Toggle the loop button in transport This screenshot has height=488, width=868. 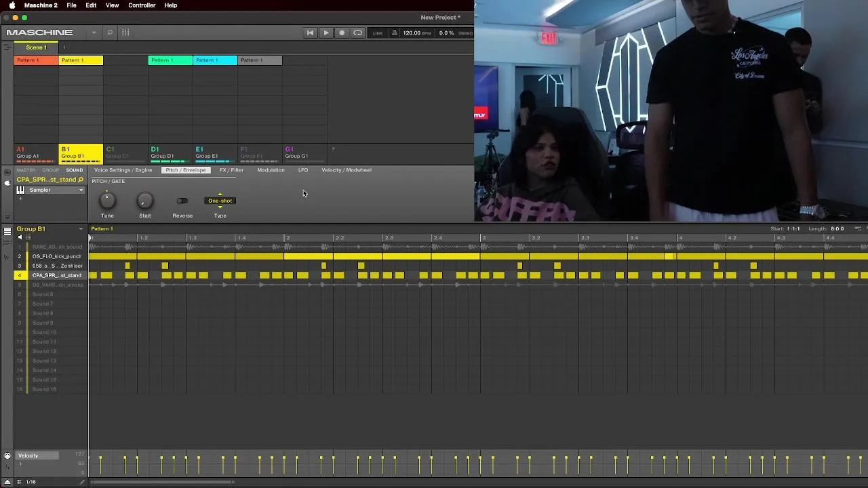click(x=358, y=33)
